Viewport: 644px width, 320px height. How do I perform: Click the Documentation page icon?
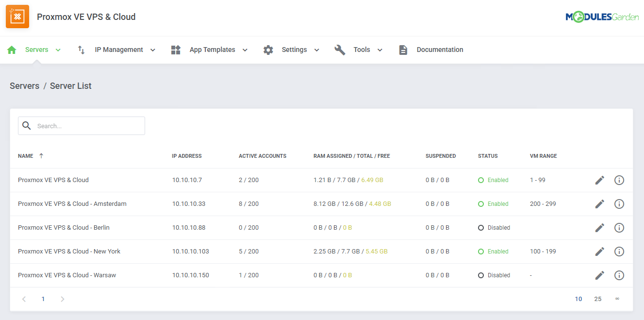[403, 50]
